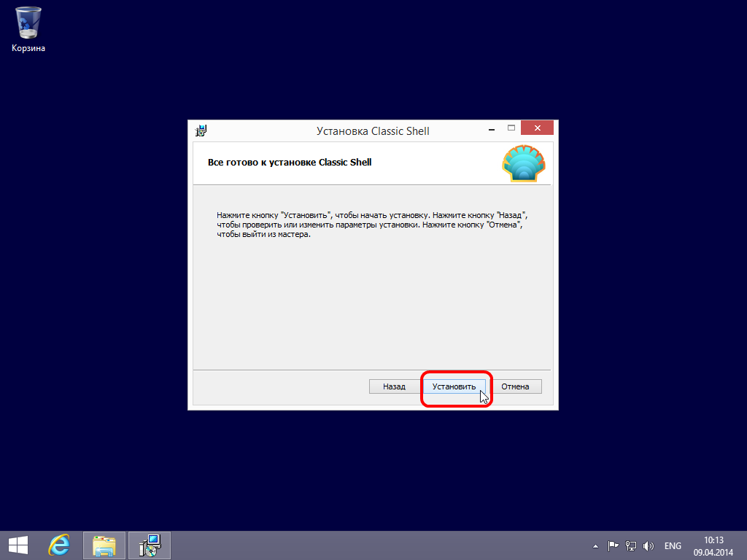This screenshot has width=747, height=560.
Task: Click the heading "Все готово к установке Classic Shell"
Action: pos(290,163)
